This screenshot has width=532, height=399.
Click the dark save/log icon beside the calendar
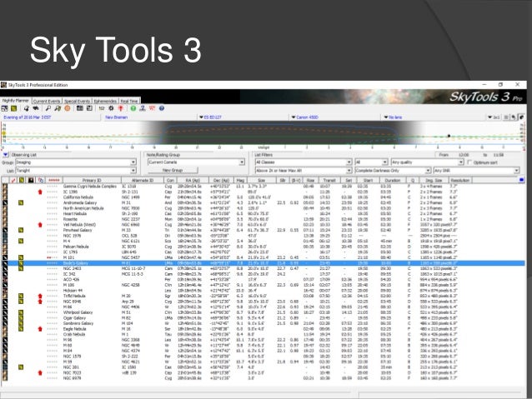click(89, 108)
